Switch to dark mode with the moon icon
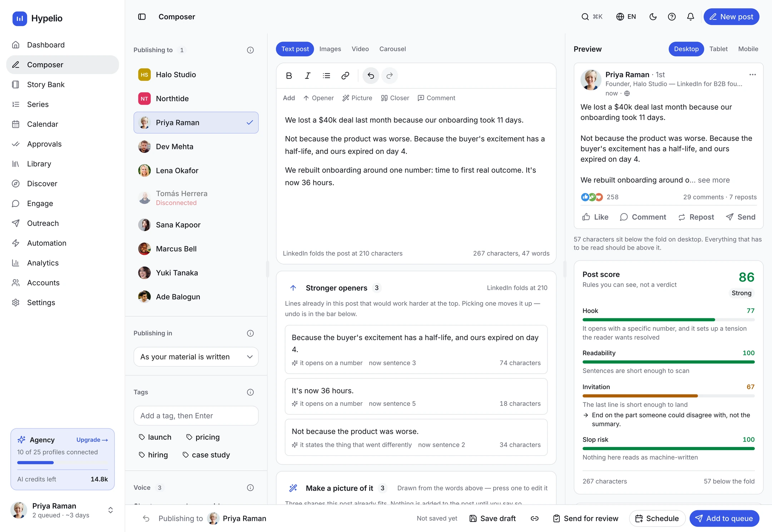 pos(653,17)
